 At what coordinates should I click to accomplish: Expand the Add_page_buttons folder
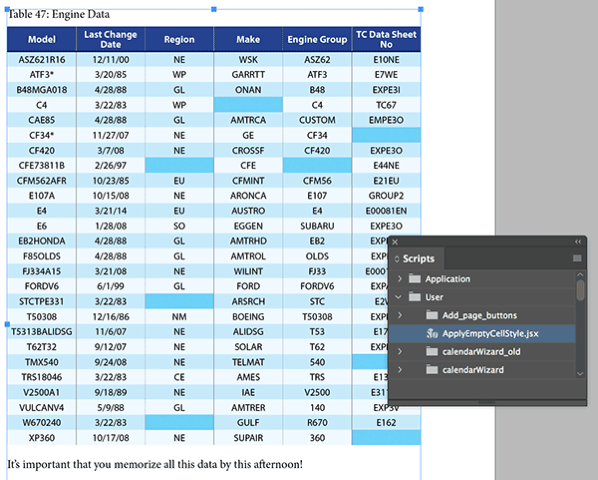pos(399,315)
